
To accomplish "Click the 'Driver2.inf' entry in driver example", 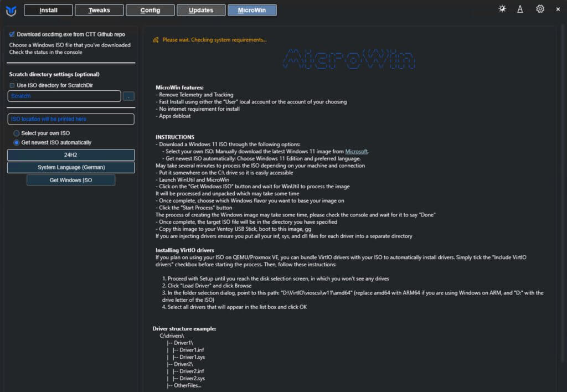I will tap(192, 372).
